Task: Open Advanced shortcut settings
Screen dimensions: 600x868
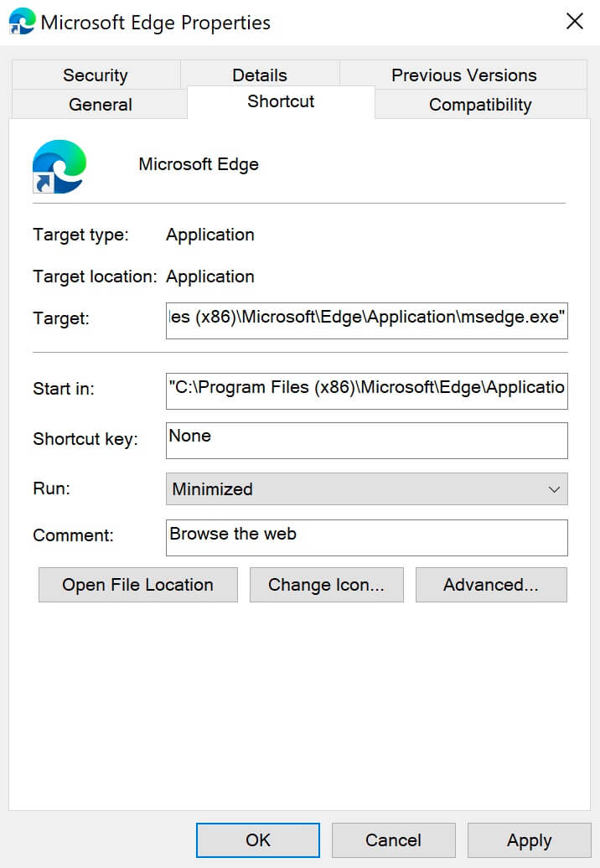Action: (491, 585)
